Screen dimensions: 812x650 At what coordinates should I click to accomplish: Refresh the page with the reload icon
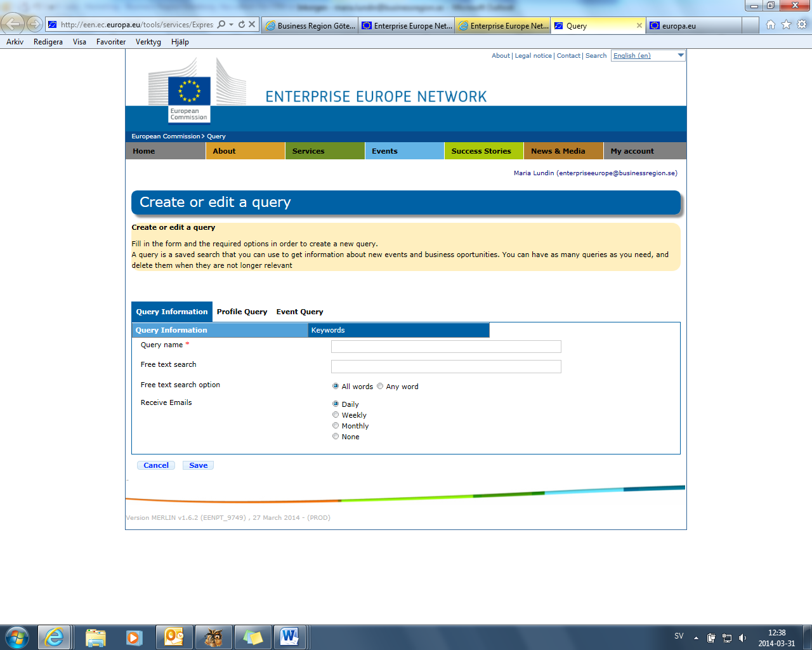pos(242,25)
